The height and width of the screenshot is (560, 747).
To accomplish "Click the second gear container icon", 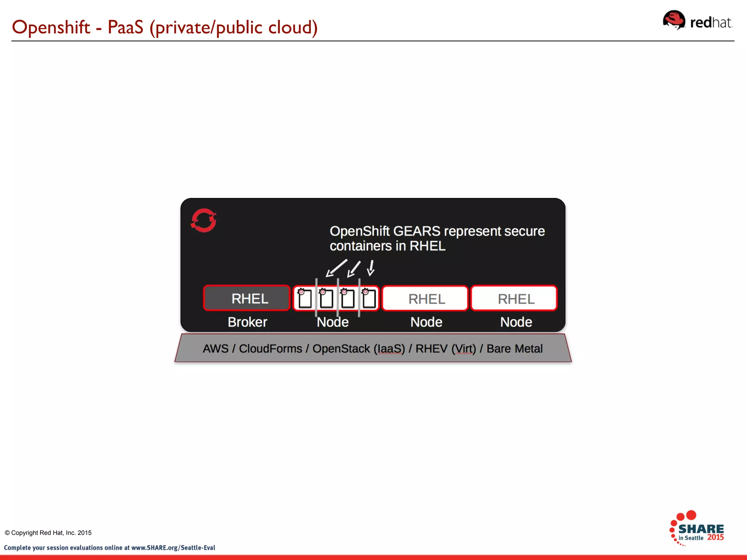I will [326, 298].
